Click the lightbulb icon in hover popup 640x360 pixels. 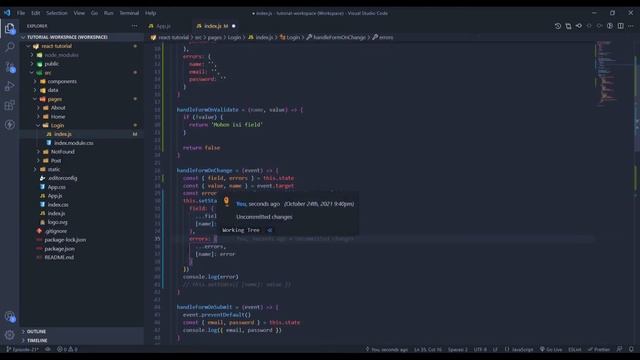[x=227, y=201]
